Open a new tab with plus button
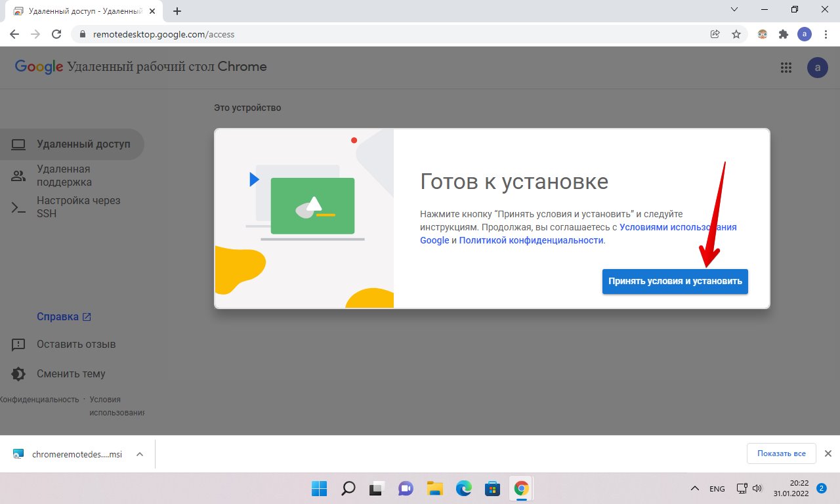840x504 pixels. (x=177, y=11)
